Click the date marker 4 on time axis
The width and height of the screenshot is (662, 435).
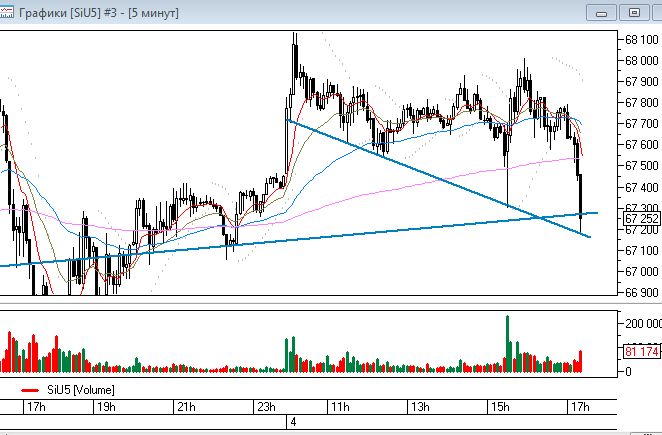pos(293,422)
